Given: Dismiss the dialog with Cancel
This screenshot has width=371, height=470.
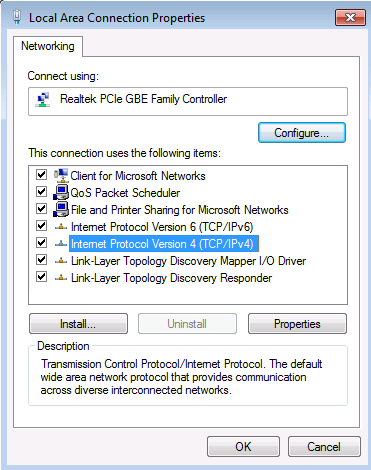Looking at the screenshot, I should pyautogui.click(x=324, y=447).
